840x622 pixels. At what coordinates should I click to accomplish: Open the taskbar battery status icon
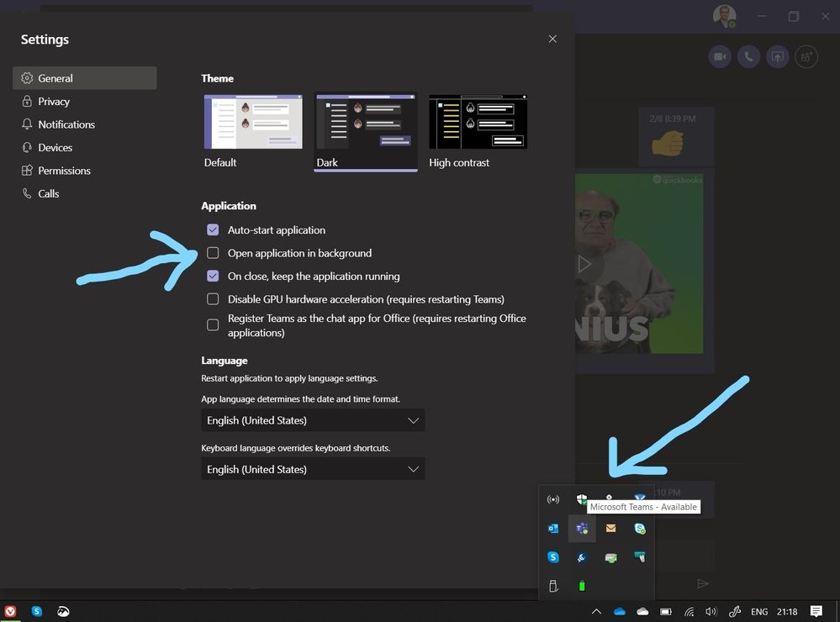point(666,611)
